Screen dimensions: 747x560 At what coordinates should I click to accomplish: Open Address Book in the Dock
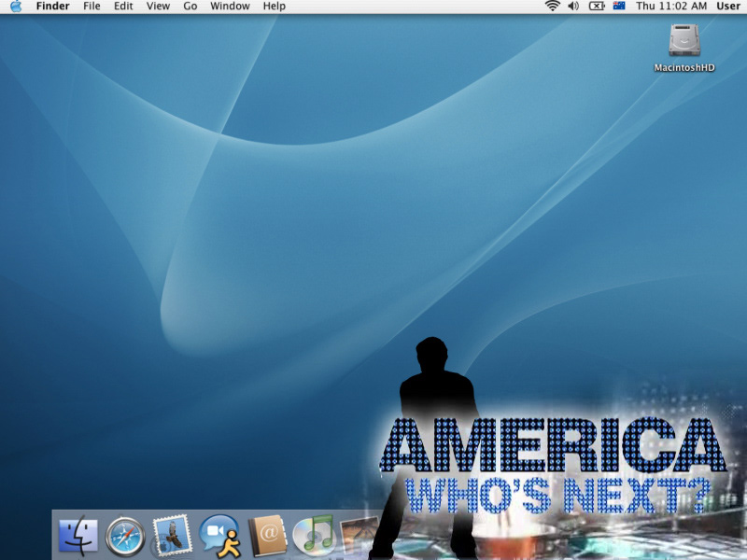[267, 536]
